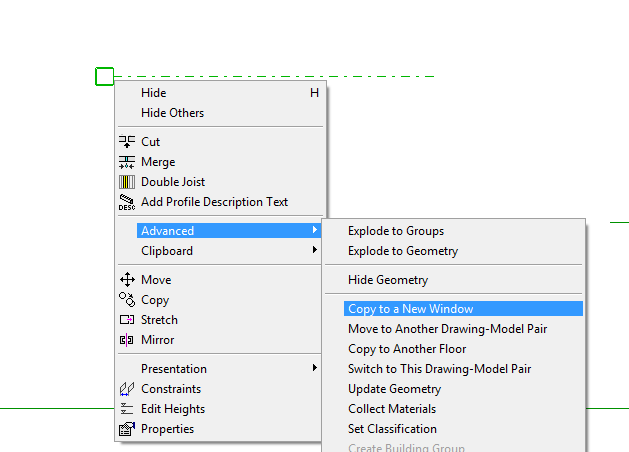Select Explode to Groups
The width and height of the screenshot is (629, 452).
396,231
